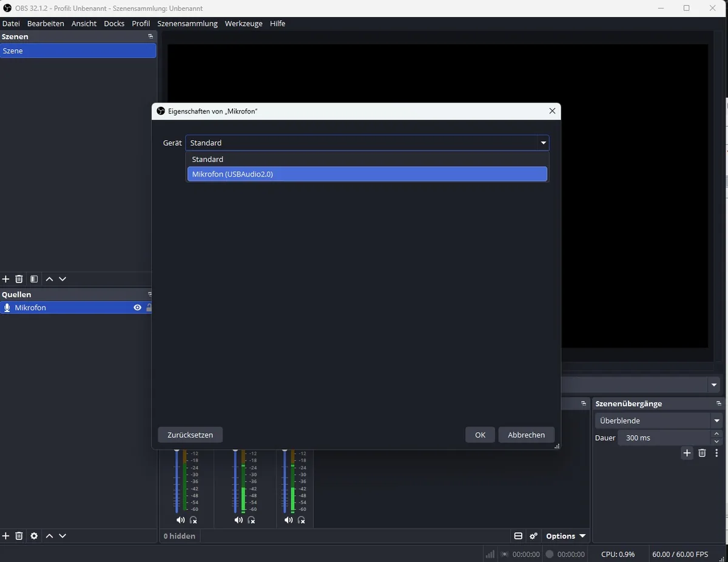
Task: Open scene filters icon in Szenen panel
Action: click(34, 279)
